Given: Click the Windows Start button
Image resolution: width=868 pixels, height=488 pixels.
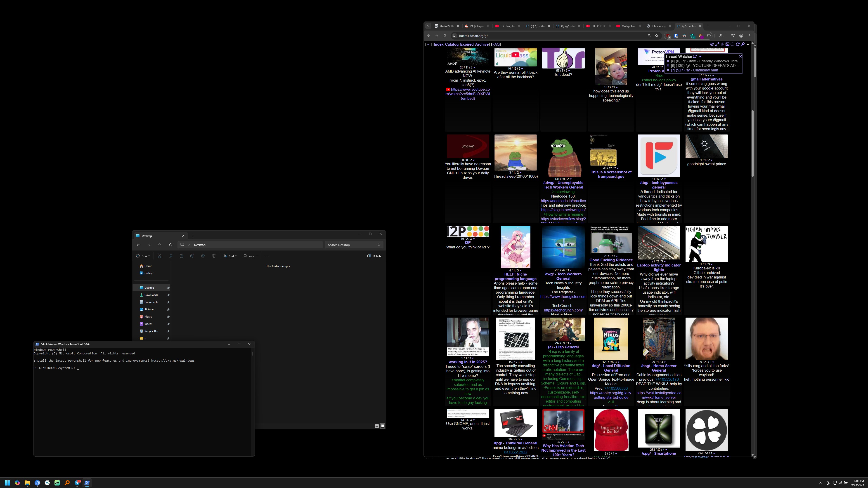Looking at the screenshot, I should point(7,483).
